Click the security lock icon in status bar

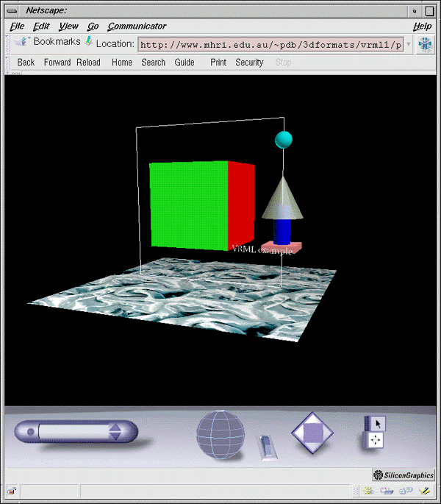(12, 491)
